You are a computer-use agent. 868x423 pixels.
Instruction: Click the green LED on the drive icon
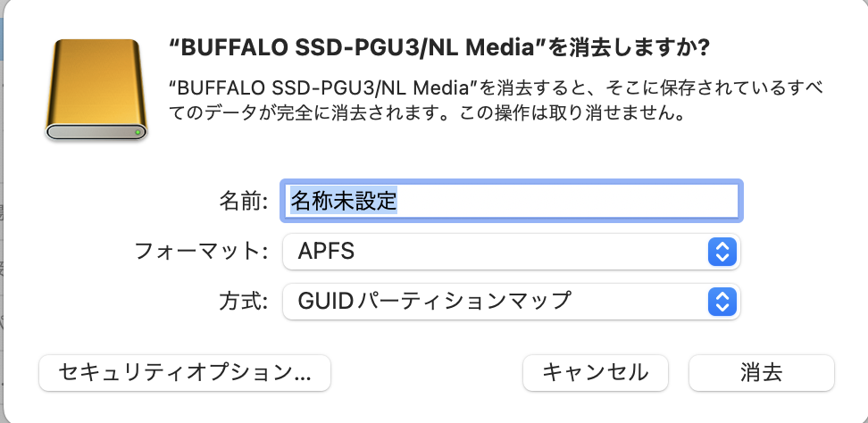pos(138,132)
